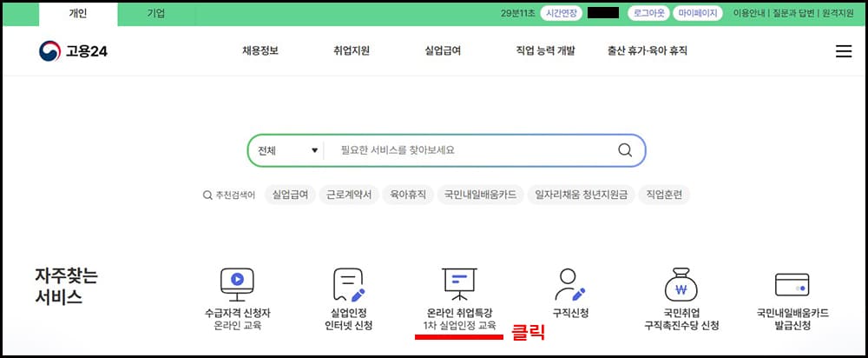Click the 실업인정 인터넷 신청 label
This screenshot has height=358, width=868.
[349, 319]
